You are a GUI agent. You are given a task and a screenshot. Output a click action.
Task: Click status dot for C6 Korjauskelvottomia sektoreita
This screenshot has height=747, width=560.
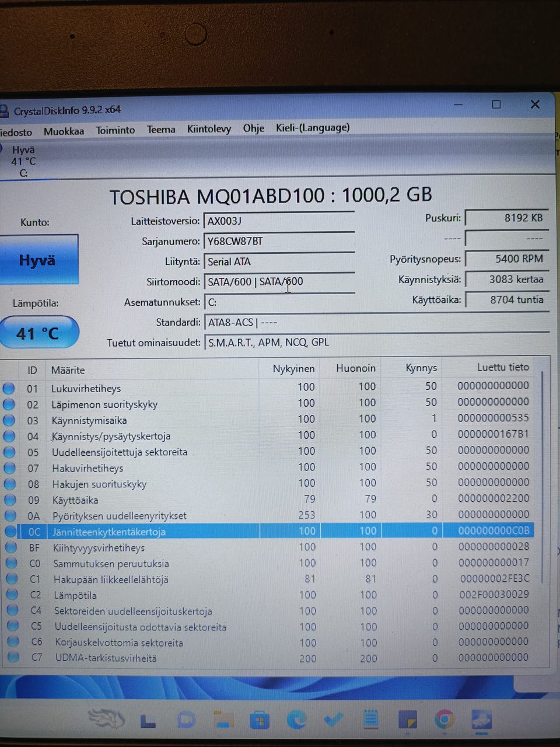(x=13, y=642)
